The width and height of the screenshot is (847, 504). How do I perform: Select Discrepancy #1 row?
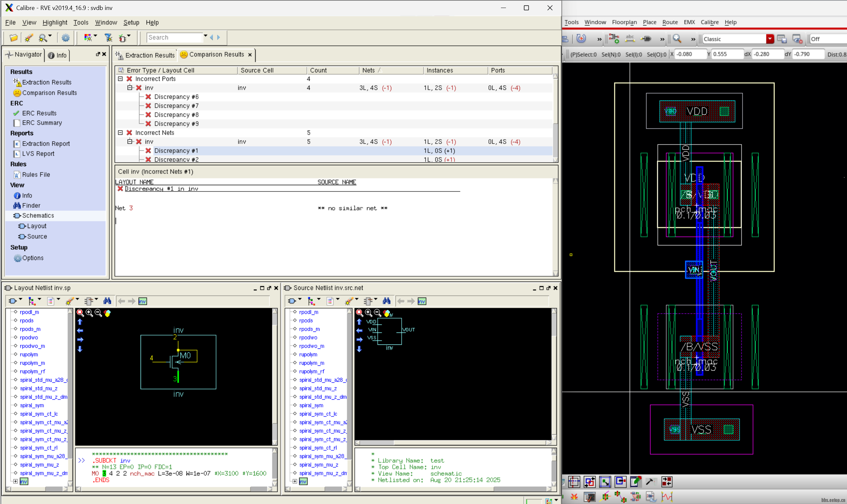pos(334,151)
